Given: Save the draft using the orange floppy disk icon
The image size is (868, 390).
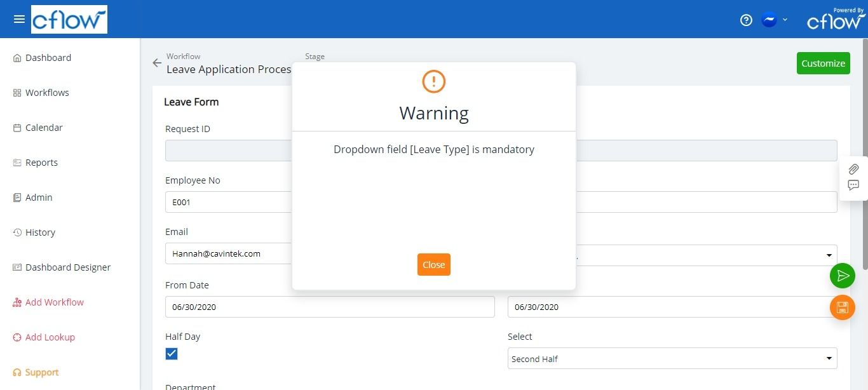Looking at the screenshot, I should pos(843,307).
